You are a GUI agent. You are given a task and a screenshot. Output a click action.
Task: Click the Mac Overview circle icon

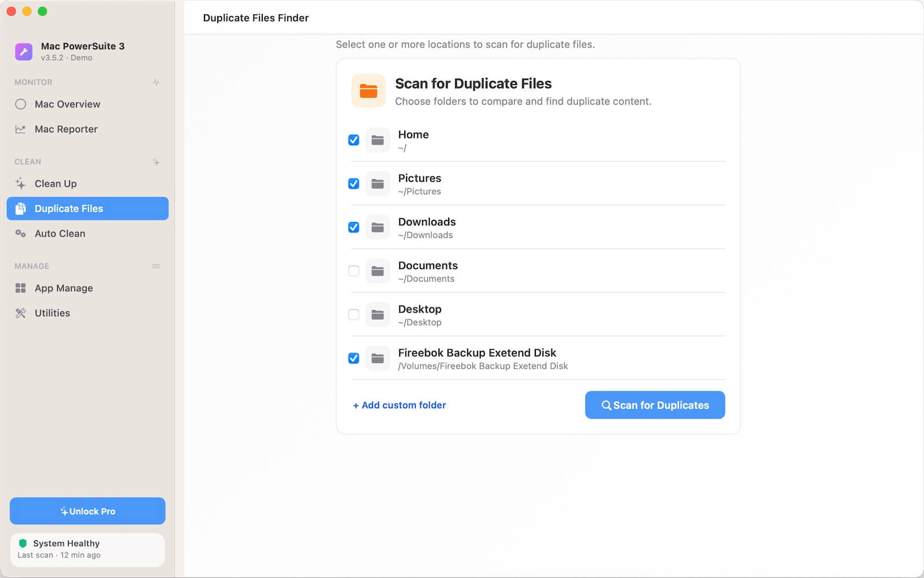[x=21, y=104]
